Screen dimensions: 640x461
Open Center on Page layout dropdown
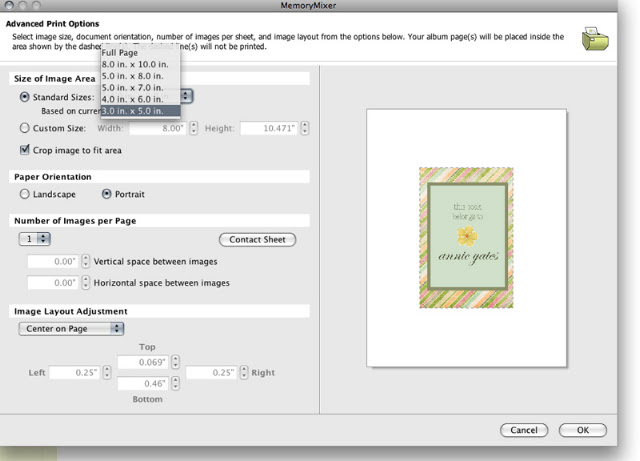71,329
